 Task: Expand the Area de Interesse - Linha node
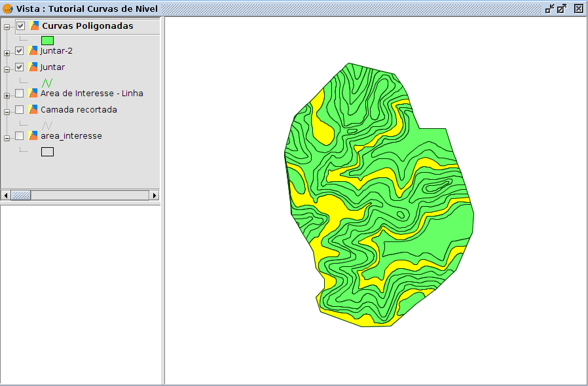tap(7, 96)
